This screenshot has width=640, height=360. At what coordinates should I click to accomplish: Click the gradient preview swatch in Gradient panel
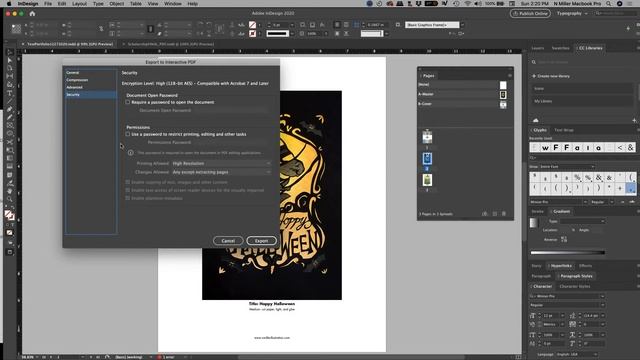coord(534,223)
